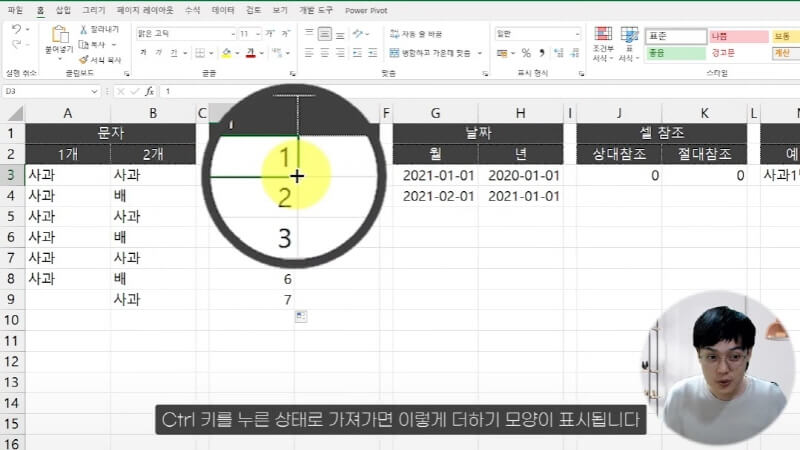Viewport: 800px width, 450px height.
Task: Open the Font group dialog launcher
Action: [292, 74]
